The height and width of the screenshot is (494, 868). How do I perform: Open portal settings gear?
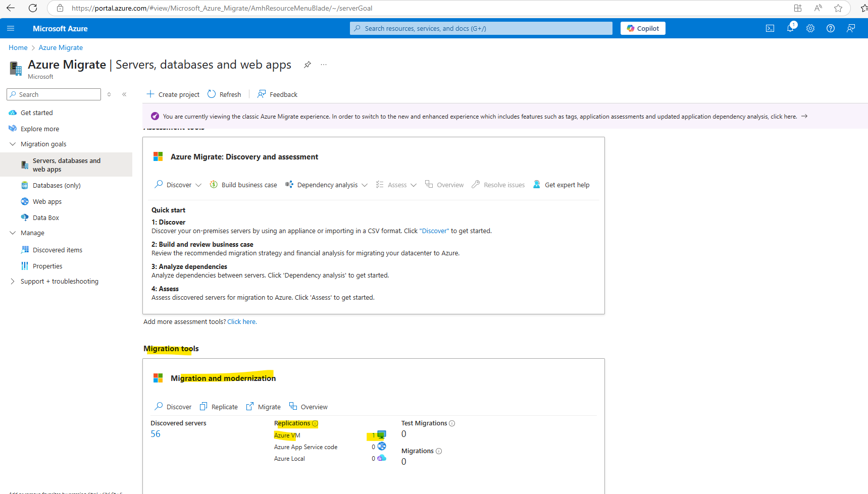click(x=810, y=28)
